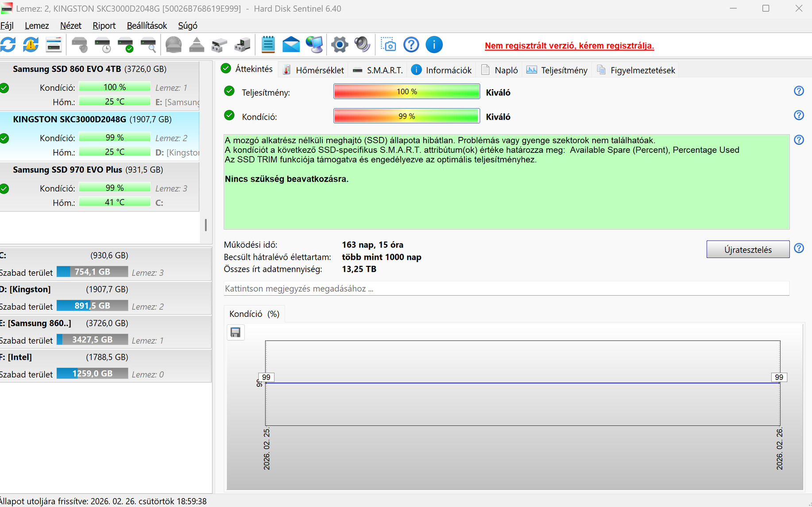This screenshot has height=507, width=812.
Task: Click the 891,5 GB free space bar
Action: (92, 306)
